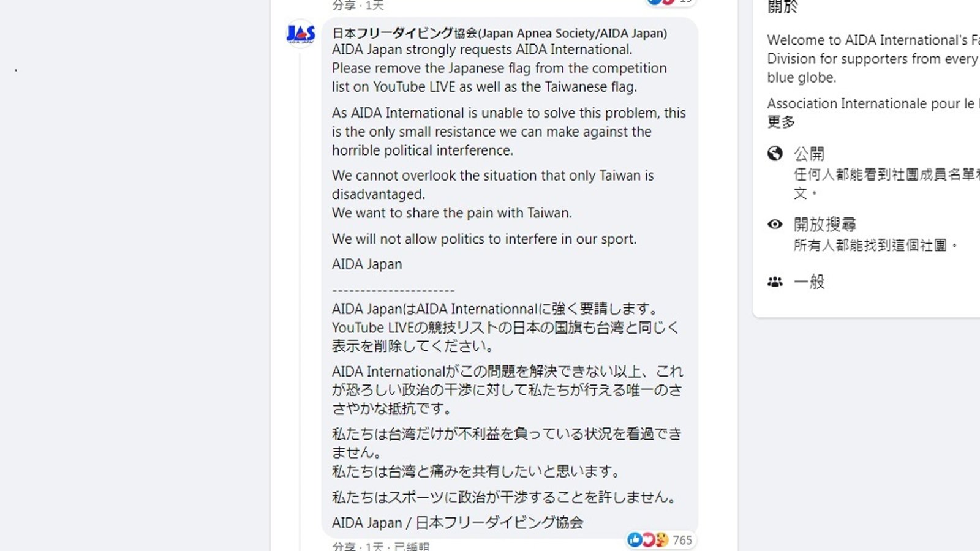The image size is (980, 551).
Task: Click the 關於 about section heading
Action: [x=782, y=7]
